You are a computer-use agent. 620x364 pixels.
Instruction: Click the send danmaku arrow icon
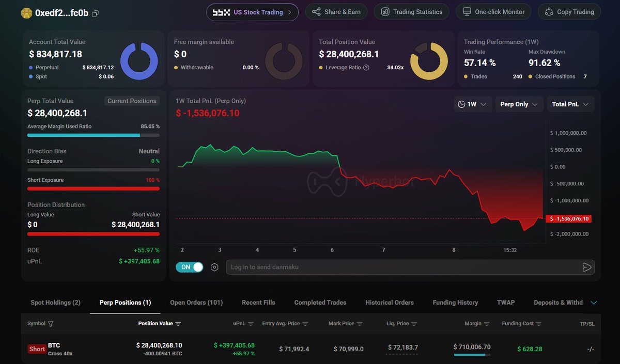pos(586,267)
